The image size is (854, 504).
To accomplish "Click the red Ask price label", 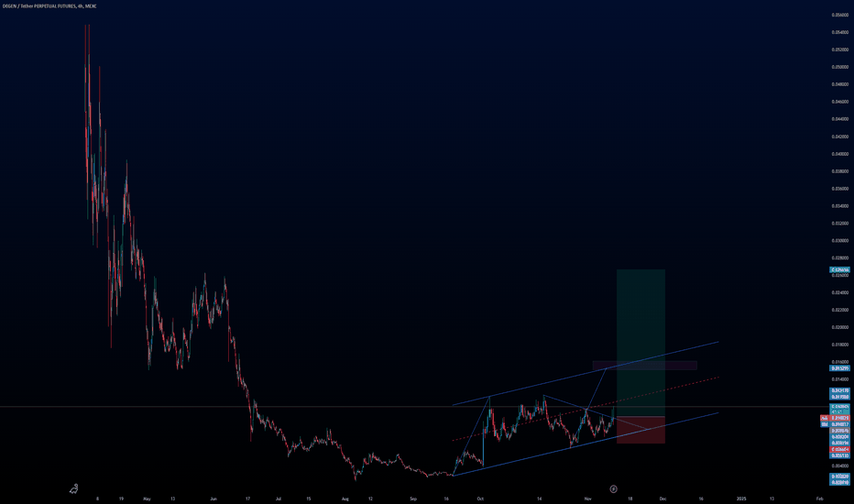I will [835, 418].
